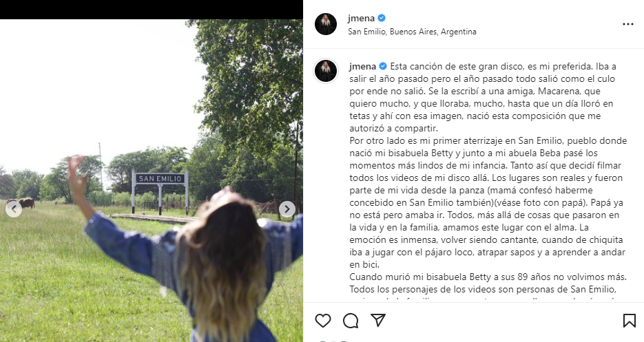Save the post with the bookmark icon

[x=629, y=321]
